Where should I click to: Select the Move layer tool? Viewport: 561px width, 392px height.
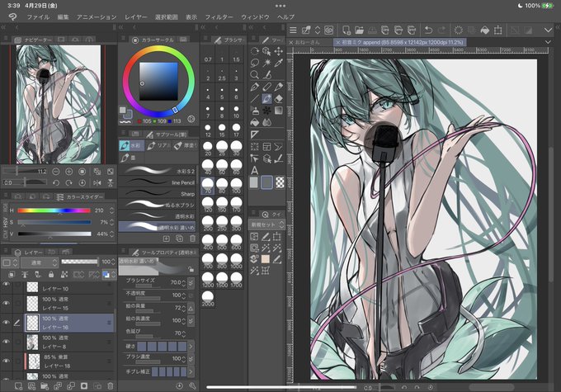(278, 51)
